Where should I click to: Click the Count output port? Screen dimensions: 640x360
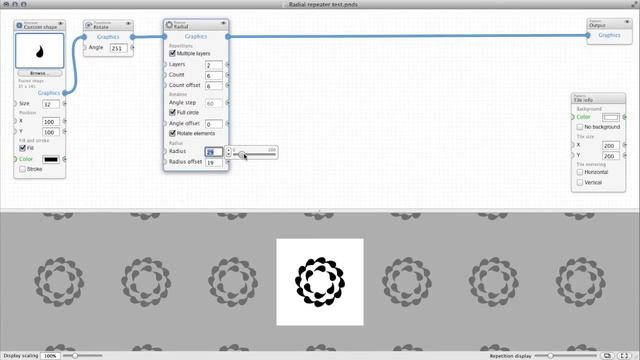point(228,75)
